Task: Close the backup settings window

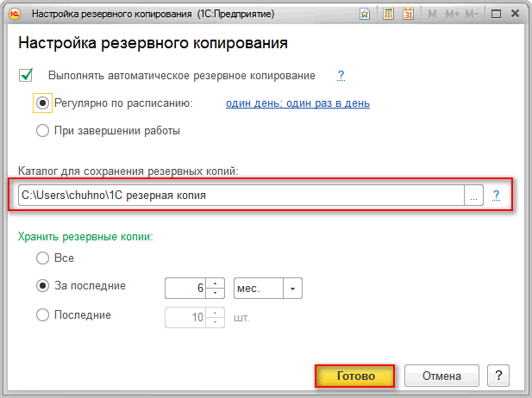Action: pos(515,14)
